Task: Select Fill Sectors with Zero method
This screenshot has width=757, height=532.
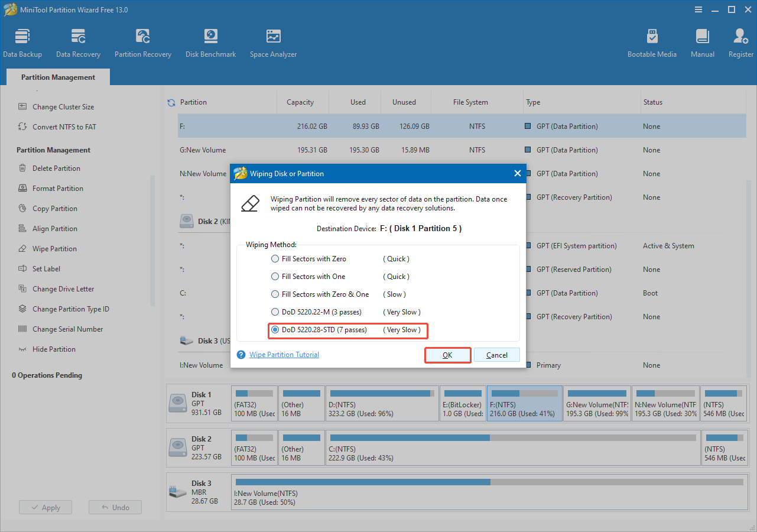Action: tap(275, 258)
